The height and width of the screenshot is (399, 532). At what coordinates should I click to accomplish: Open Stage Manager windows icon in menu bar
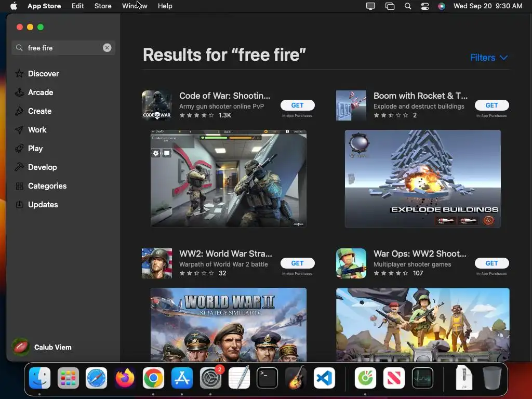pos(390,6)
